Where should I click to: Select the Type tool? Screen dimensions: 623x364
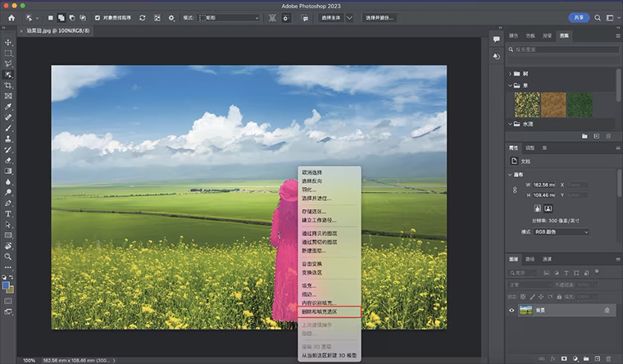(x=8, y=213)
